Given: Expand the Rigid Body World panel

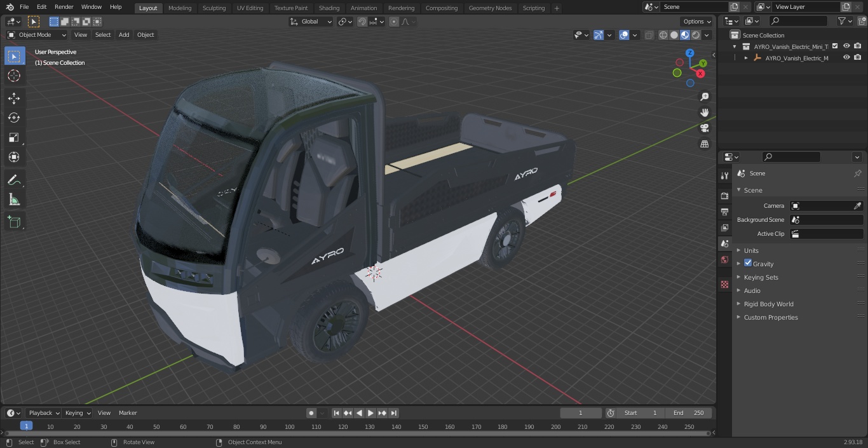Looking at the screenshot, I should point(768,304).
